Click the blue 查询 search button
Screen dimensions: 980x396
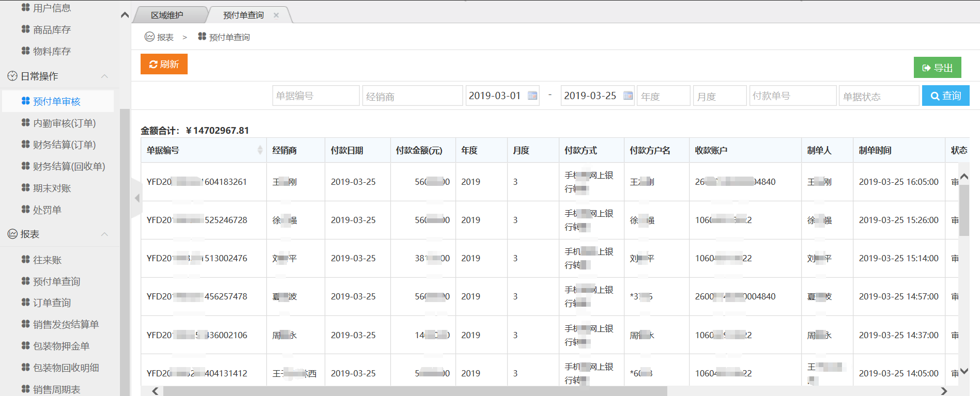point(945,96)
